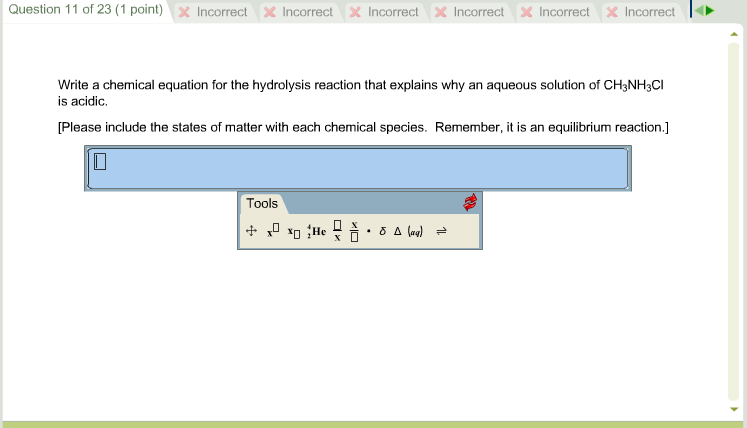Open the first Incorrect attempt tab

point(213,12)
